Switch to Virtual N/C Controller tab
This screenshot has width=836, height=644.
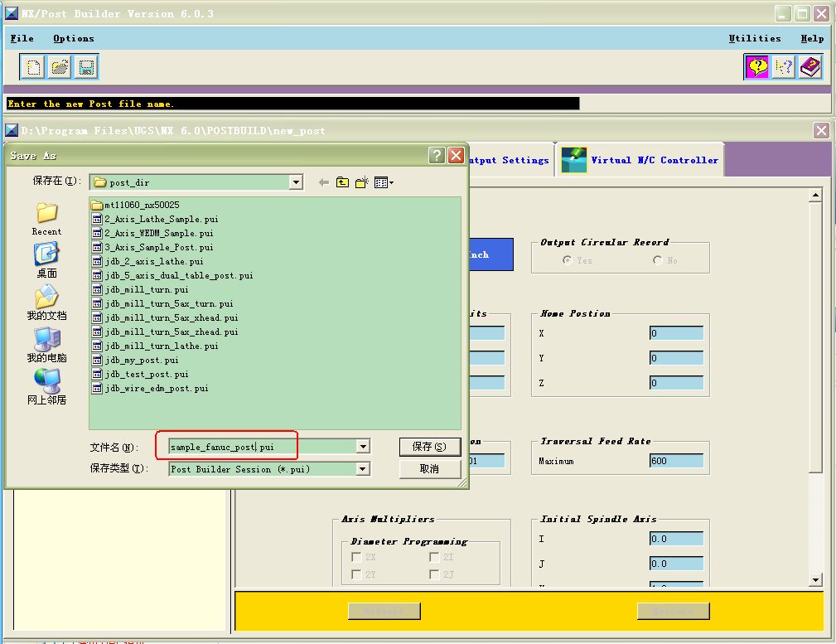640,160
